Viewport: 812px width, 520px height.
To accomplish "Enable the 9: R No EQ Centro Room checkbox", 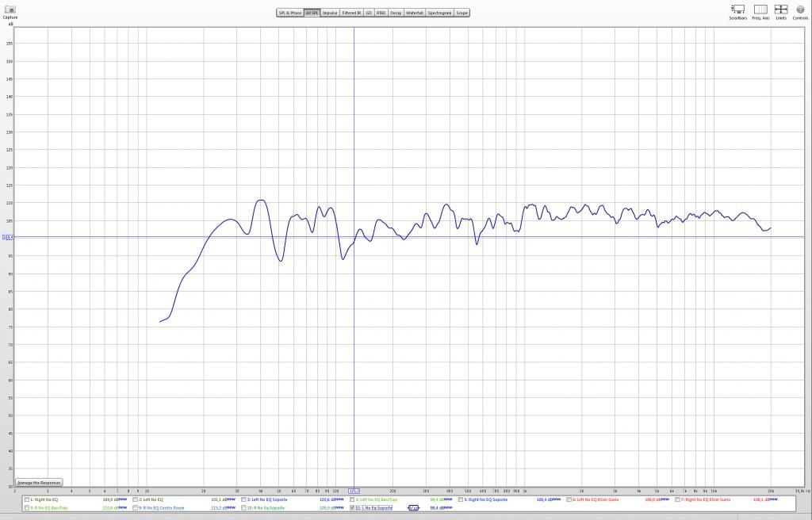I will (x=135, y=508).
